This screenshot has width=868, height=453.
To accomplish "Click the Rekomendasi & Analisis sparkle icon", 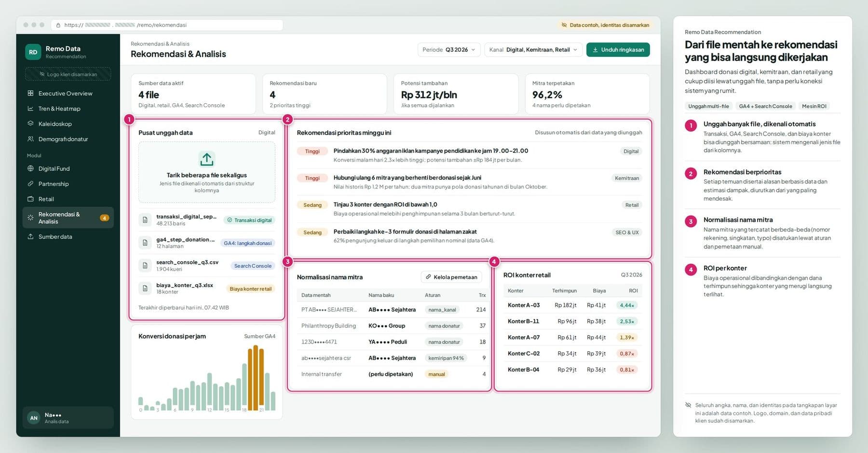I will coord(30,218).
